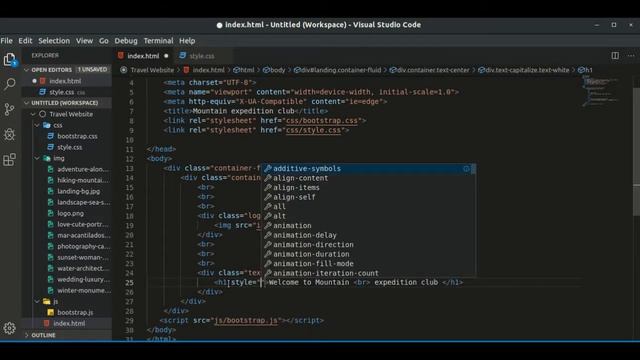Open the Source Control view
640x360 pixels.
tap(9, 109)
